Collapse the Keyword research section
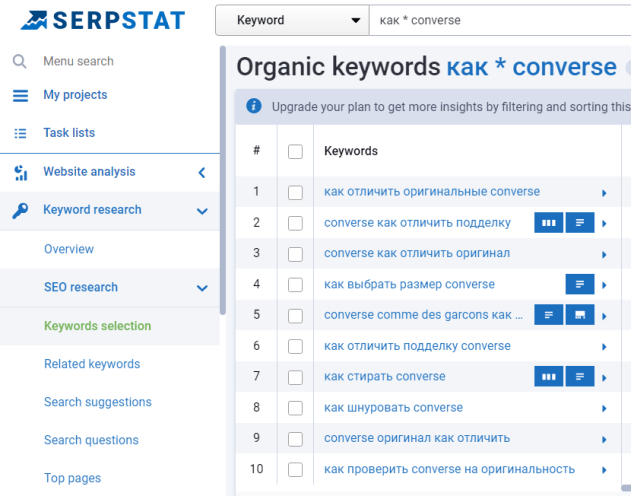Viewport: 631px width, 496px height. [x=202, y=210]
